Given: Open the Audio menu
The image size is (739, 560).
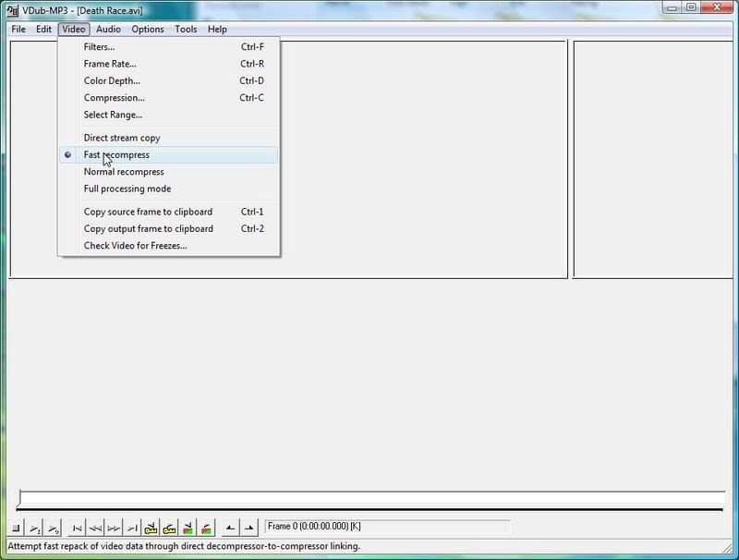Looking at the screenshot, I should click(108, 30).
